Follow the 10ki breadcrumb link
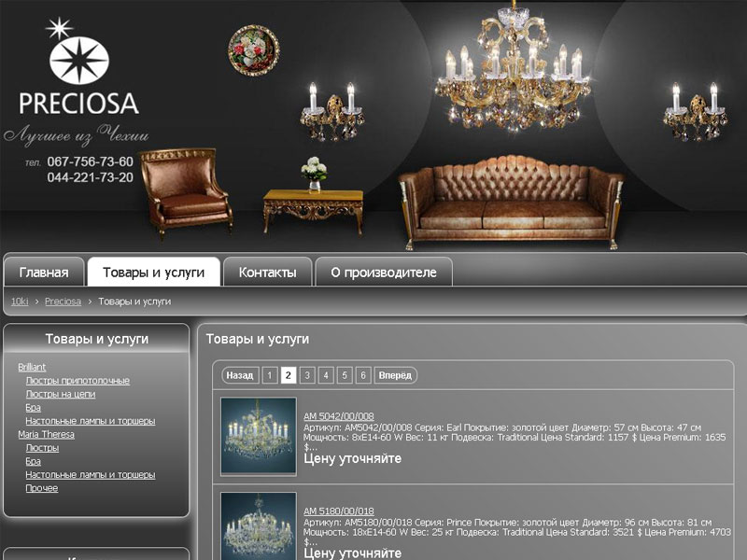Image resolution: width=747 pixels, height=560 pixels. coord(20,301)
